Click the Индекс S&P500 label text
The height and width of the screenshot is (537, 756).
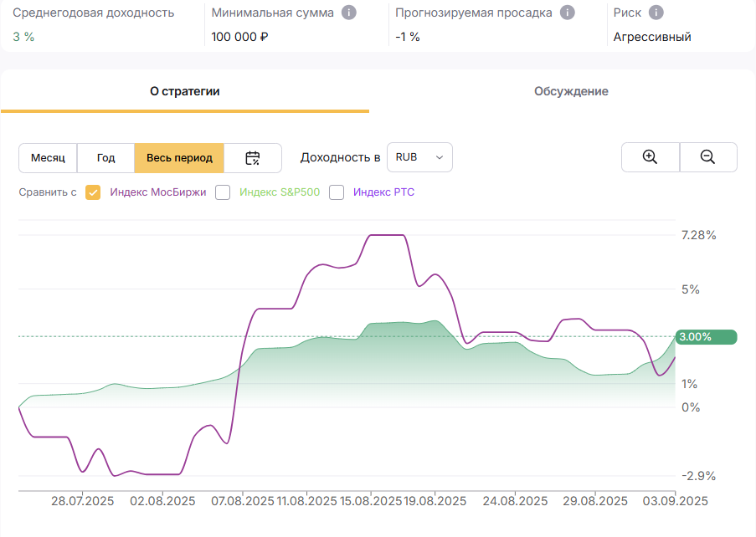coord(280,192)
